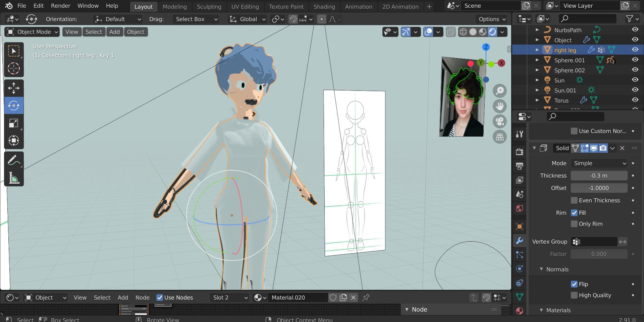Screen dimensions: 644x322
Task: Select the Measure ruler tool
Action: [x=13, y=178]
